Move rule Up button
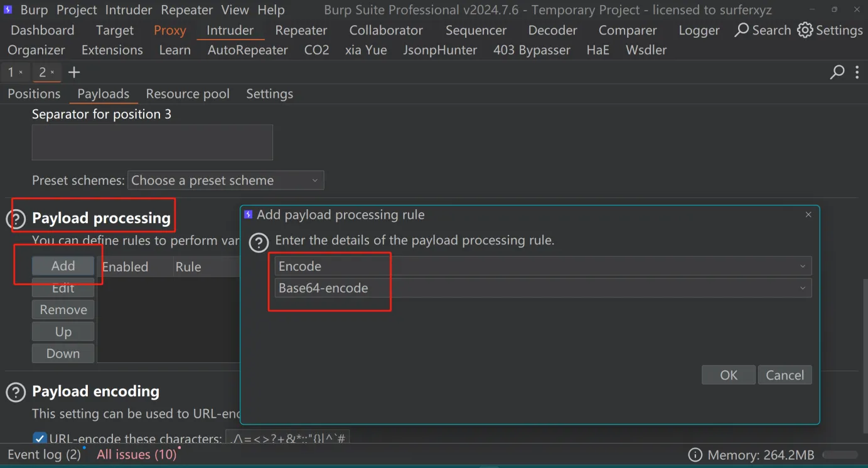Screen dimensions: 868x468 (x=63, y=332)
